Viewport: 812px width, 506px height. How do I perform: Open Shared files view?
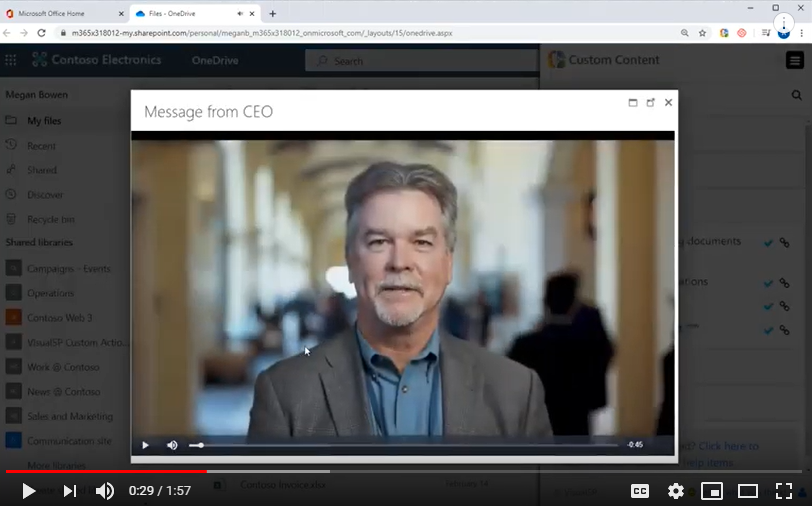pyautogui.click(x=42, y=170)
